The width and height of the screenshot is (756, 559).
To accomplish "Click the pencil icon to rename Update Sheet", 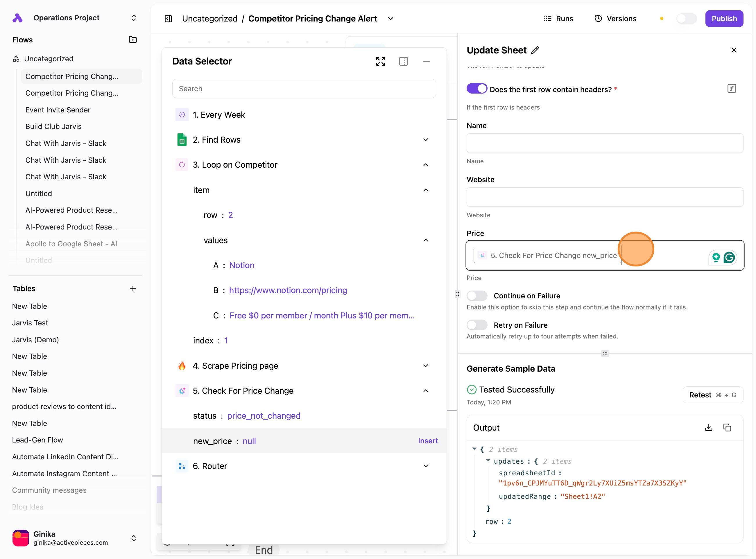I will (535, 50).
